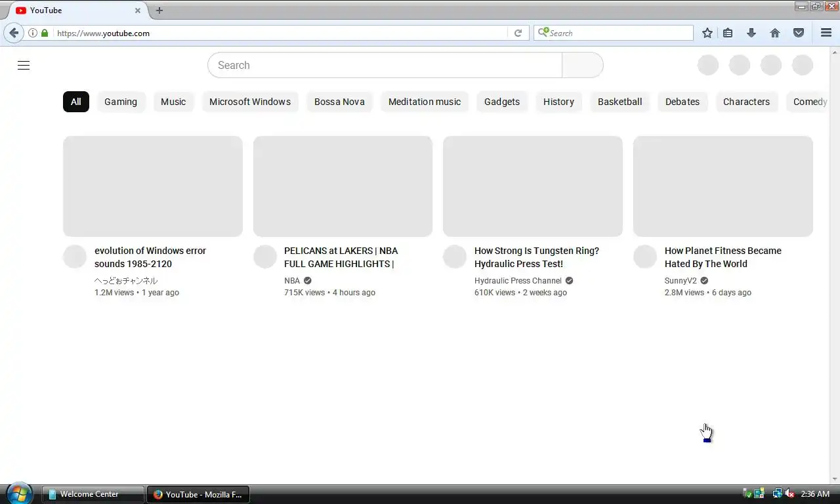
Task: Open SunnyV2 channel avatar placeholder
Action: coord(645,257)
